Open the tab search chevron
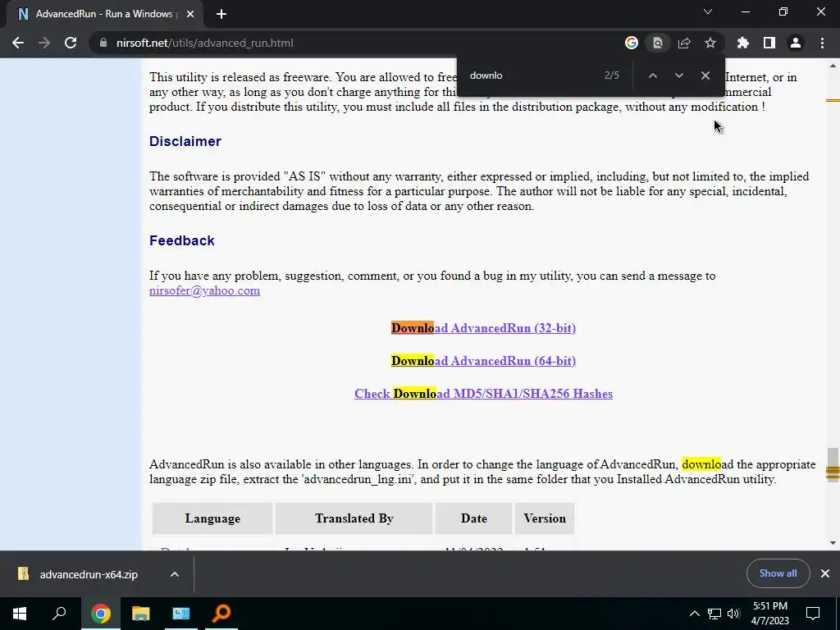 point(708,11)
